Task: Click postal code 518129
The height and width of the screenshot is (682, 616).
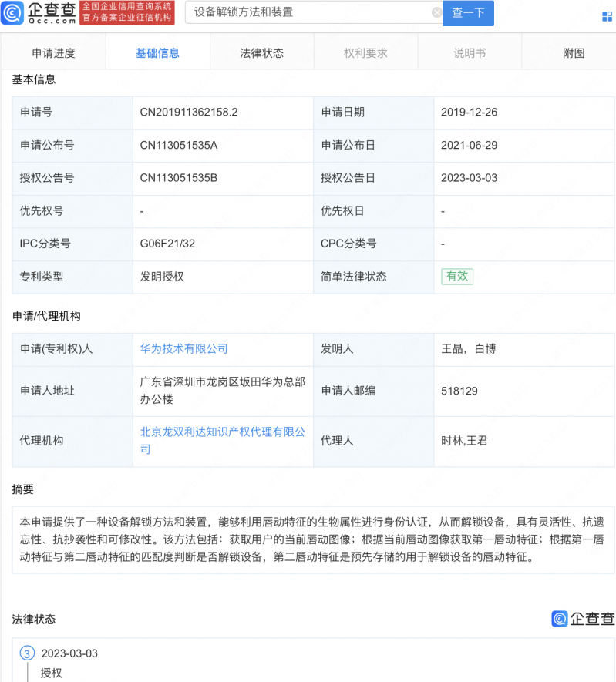Action: click(459, 391)
